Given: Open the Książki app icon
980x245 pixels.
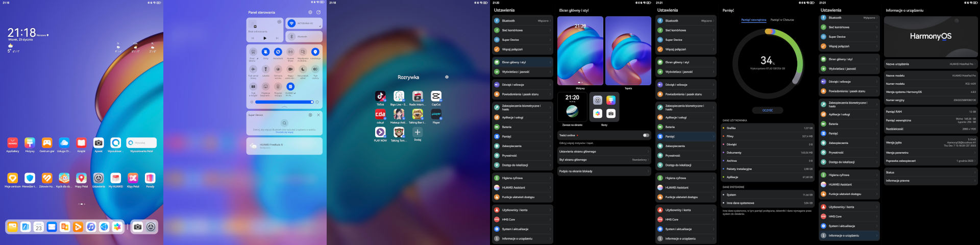Looking at the screenshot, I should click(x=81, y=143).
